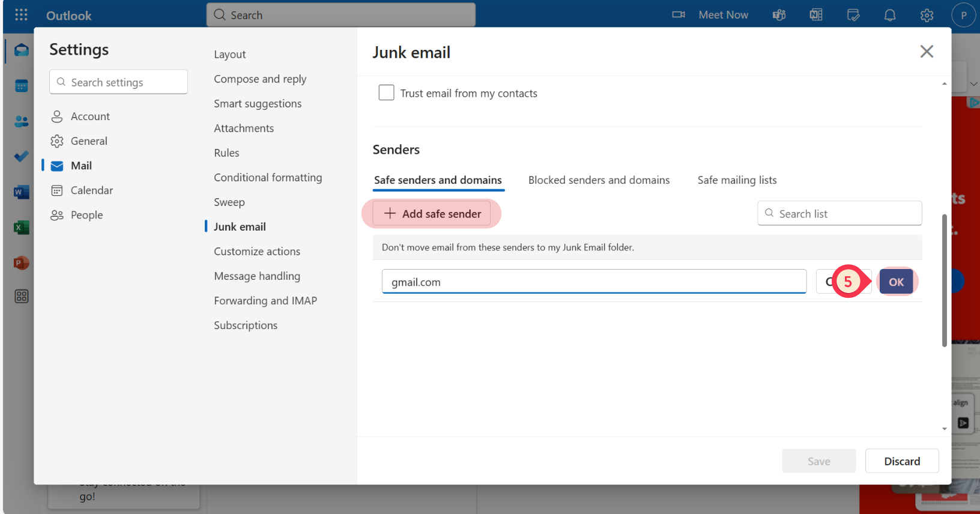Open the Outlook app launcher grid
Screen dimensions: 980x514
point(21,14)
